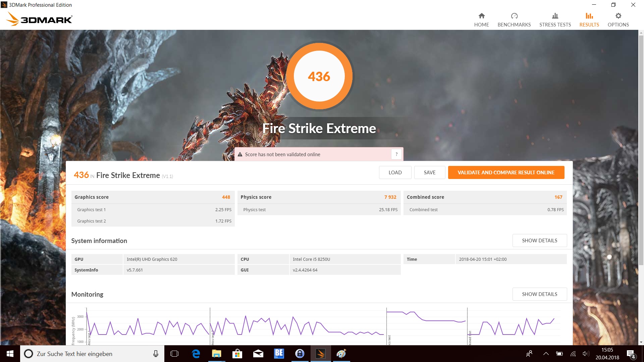Click the Results chart icon
The height and width of the screenshot is (362, 644).
[x=589, y=16]
